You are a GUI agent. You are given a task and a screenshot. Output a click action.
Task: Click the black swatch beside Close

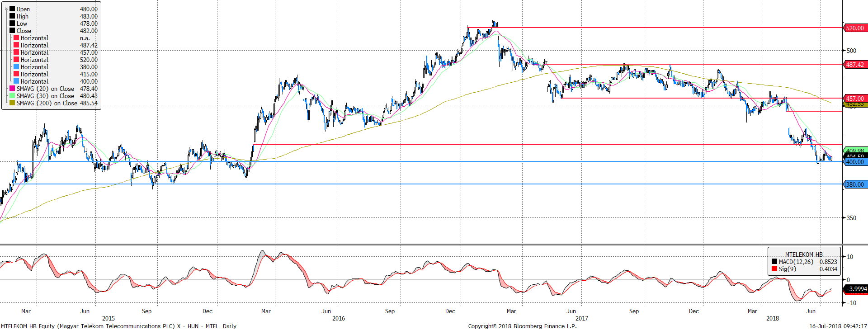[x=12, y=30]
